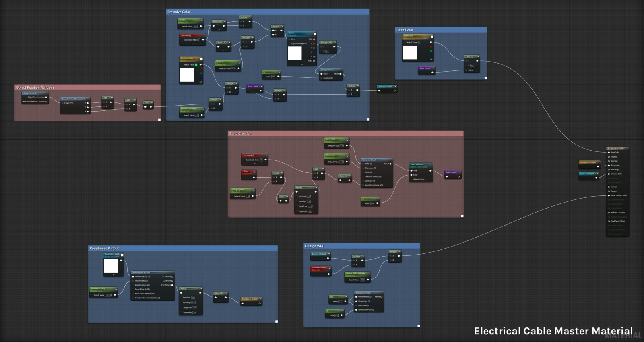Toggle the preview square on Texture node header
This screenshot has height=342, width=644.
tap(315, 34)
